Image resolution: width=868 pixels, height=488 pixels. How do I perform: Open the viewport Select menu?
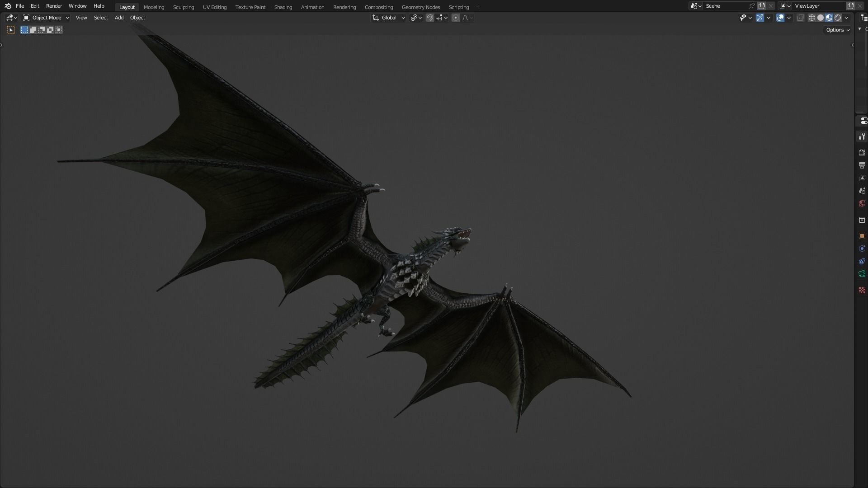[x=101, y=18]
